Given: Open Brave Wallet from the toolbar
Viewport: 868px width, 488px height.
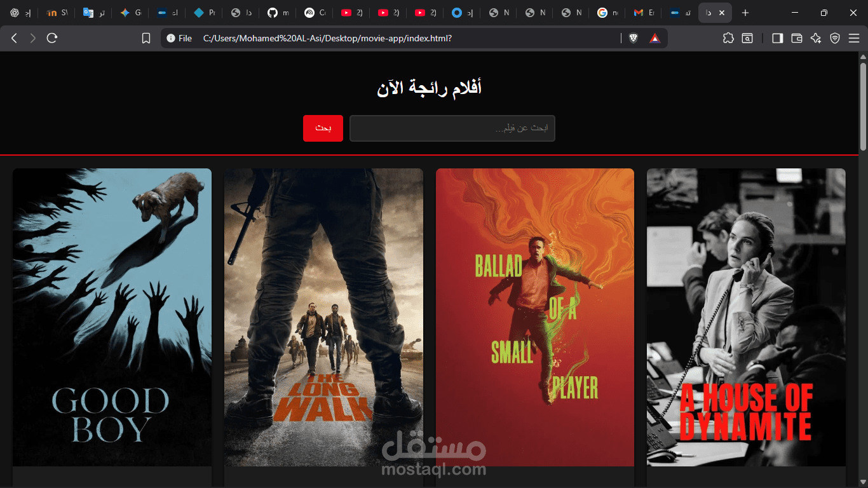Looking at the screenshot, I should pos(797,38).
